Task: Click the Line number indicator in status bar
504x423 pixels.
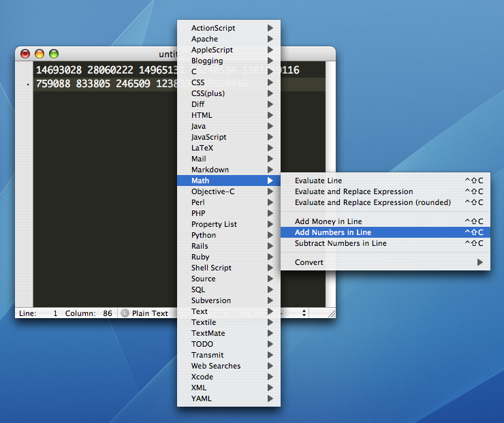Action: click(x=38, y=313)
